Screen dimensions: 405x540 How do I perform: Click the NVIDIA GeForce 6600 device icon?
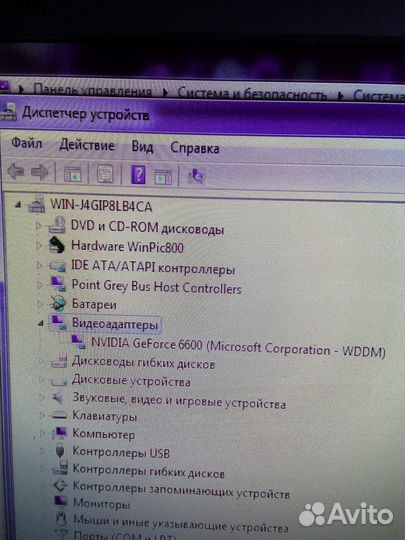[x=77, y=342]
